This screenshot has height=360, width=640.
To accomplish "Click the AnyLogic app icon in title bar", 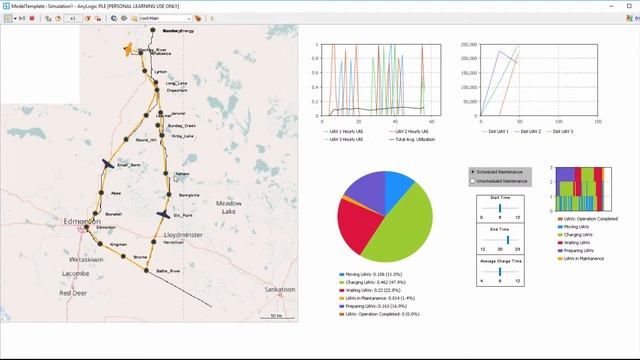I will [x=6, y=6].
